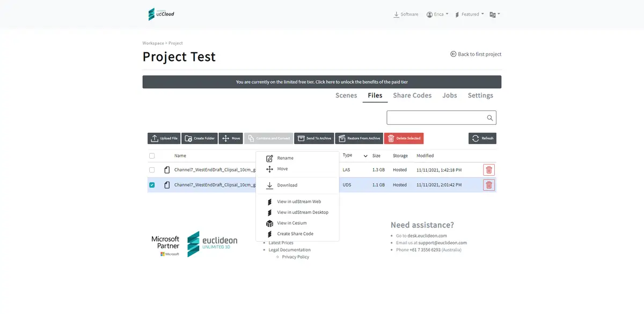The width and height of the screenshot is (644, 314).
Task: Open the language selector dropdown
Action: click(x=495, y=14)
